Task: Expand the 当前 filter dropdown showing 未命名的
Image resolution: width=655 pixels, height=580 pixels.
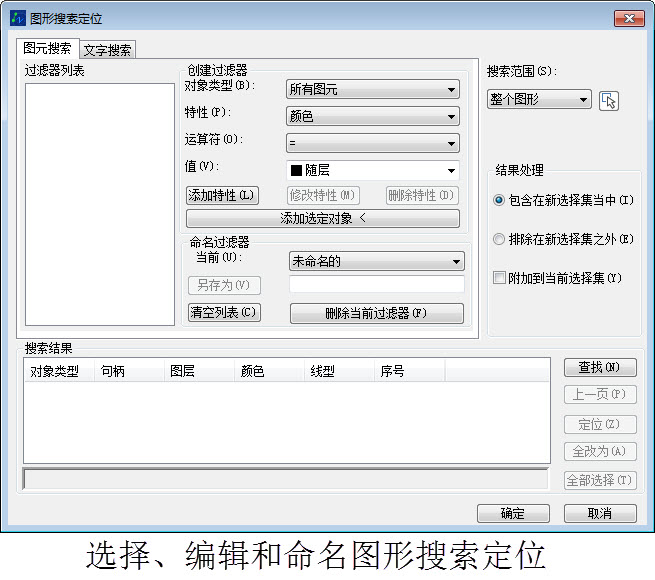Action: tap(376, 261)
